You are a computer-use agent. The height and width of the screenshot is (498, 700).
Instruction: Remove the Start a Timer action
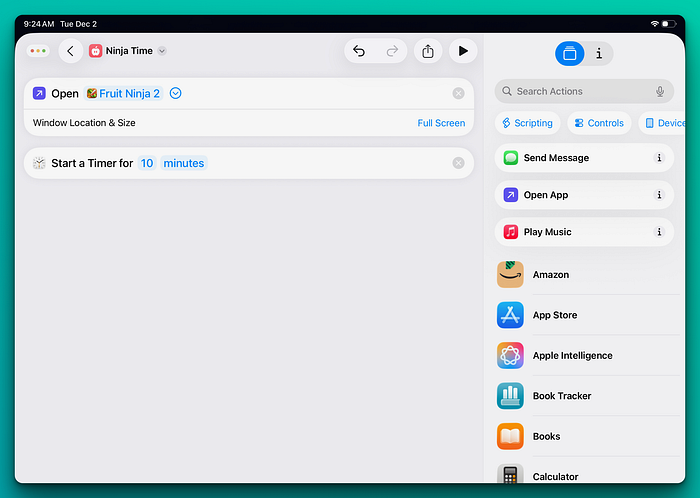click(x=458, y=163)
